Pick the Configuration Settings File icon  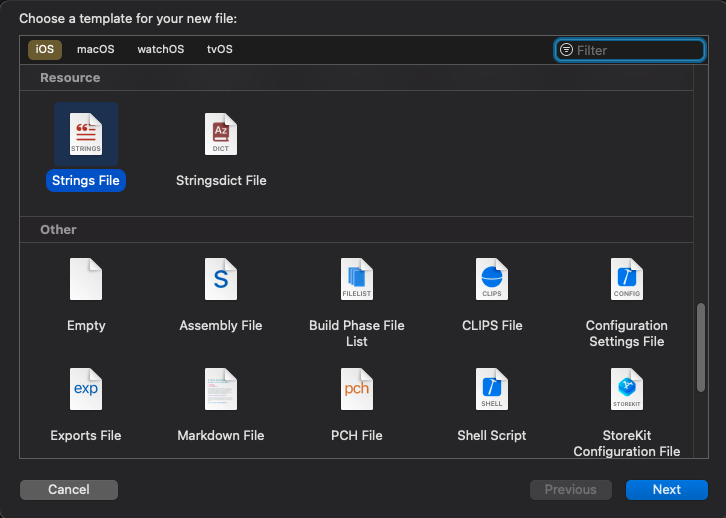[627, 279]
